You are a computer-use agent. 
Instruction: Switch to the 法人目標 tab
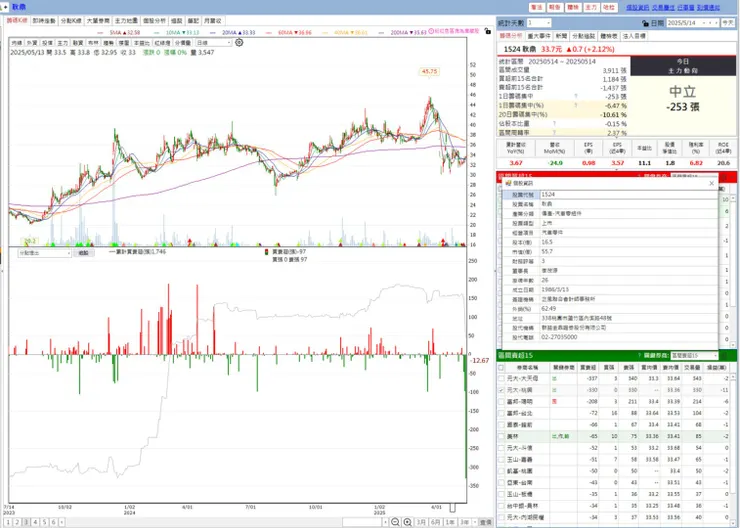click(x=634, y=36)
